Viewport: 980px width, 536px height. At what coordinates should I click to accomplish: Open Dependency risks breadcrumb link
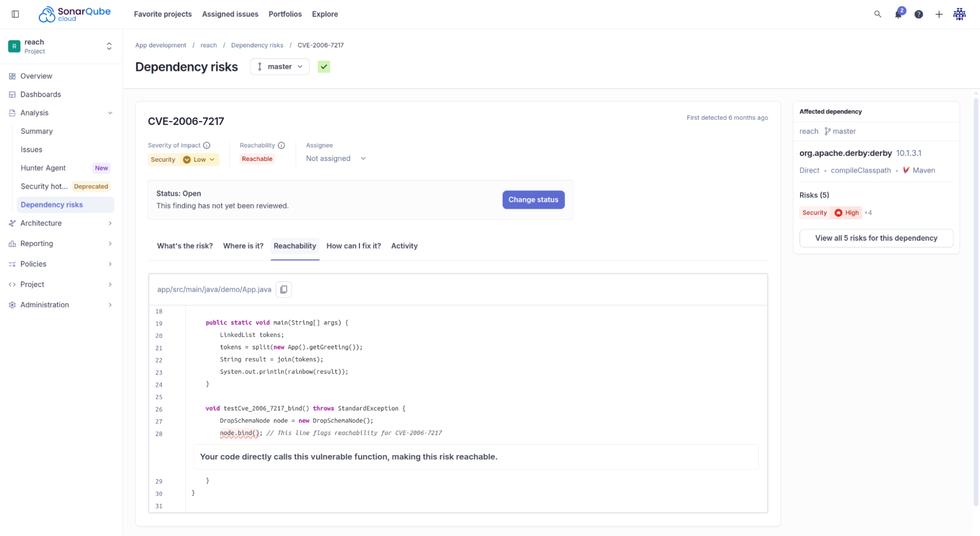pyautogui.click(x=257, y=45)
